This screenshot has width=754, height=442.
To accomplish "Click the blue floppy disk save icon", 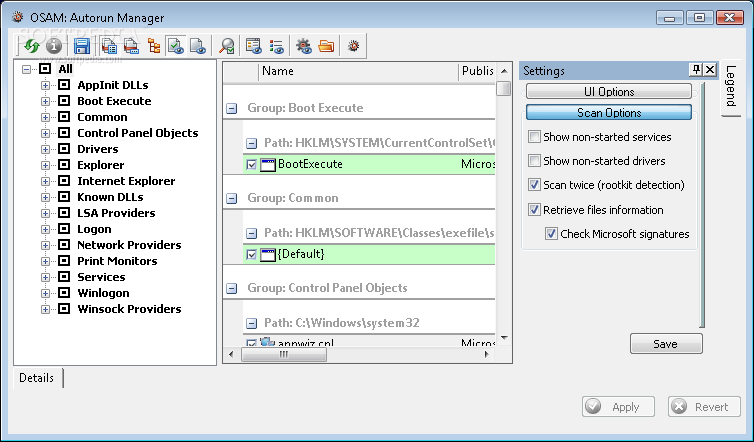I will click(x=82, y=46).
